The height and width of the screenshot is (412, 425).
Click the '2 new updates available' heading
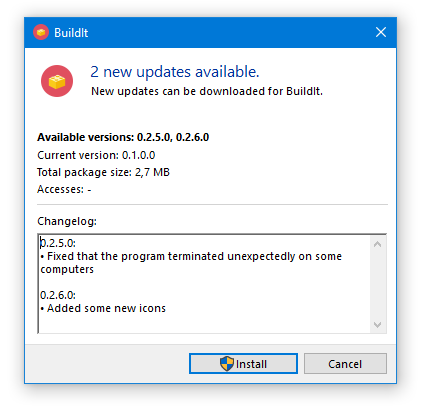click(175, 72)
